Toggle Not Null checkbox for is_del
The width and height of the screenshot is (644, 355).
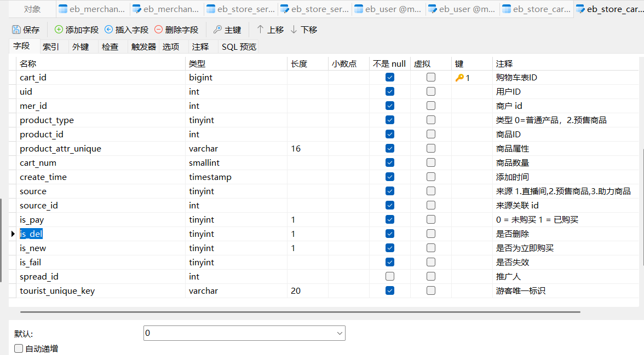[x=390, y=234]
